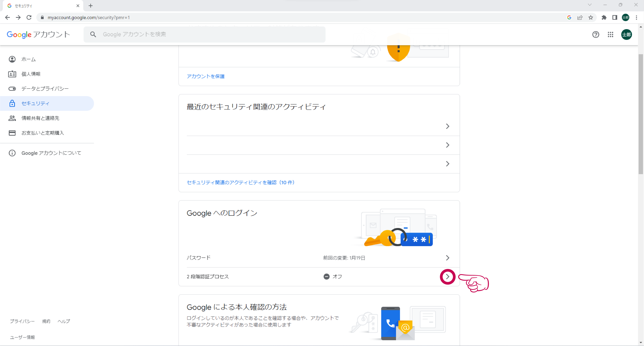Open 情報共有と連絡先 in sidebar
This screenshot has width=644, height=346.
point(47,118)
